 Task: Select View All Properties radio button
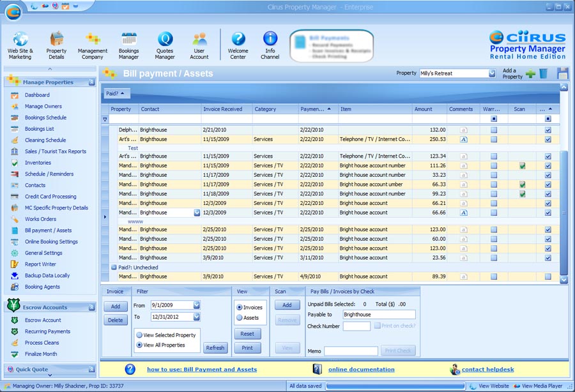click(139, 345)
